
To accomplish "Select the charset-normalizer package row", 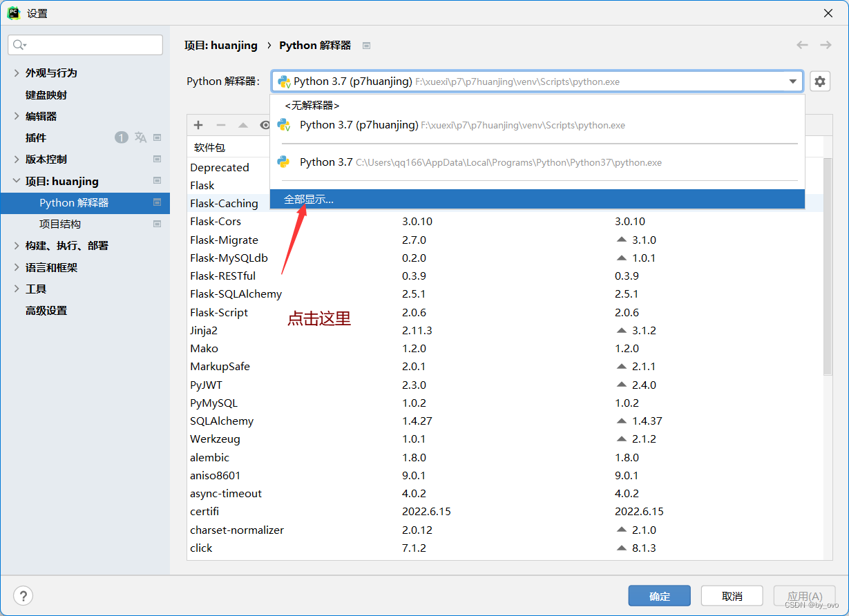I will (x=505, y=530).
